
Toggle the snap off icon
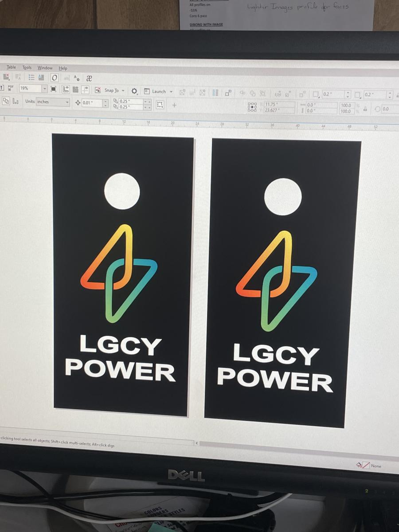tap(98, 90)
